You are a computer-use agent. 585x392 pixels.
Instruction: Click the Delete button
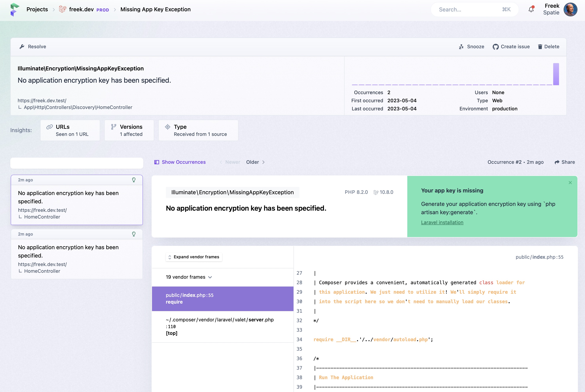(548, 47)
